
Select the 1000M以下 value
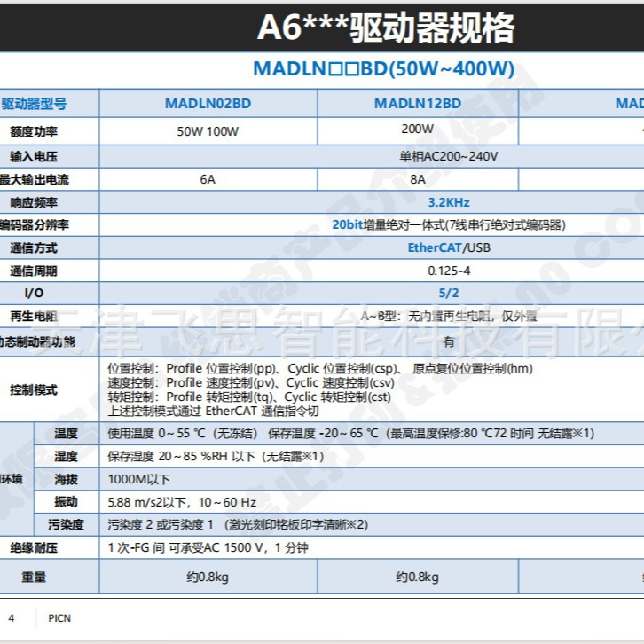click(x=138, y=479)
